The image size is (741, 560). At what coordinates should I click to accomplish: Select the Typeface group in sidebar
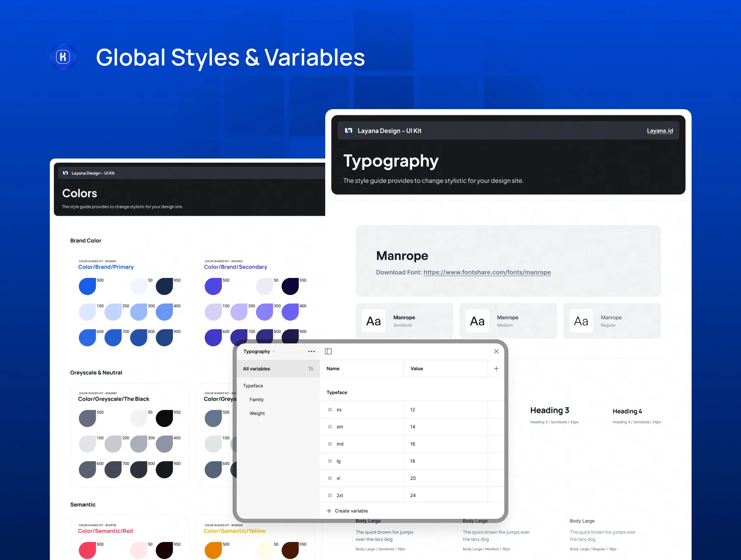(x=253, y=386)
